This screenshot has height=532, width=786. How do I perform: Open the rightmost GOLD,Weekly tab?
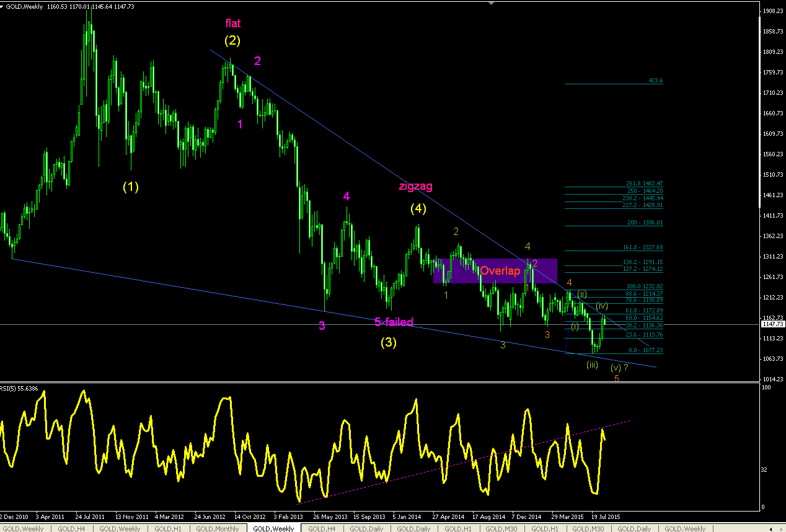[x=686, y=528]
